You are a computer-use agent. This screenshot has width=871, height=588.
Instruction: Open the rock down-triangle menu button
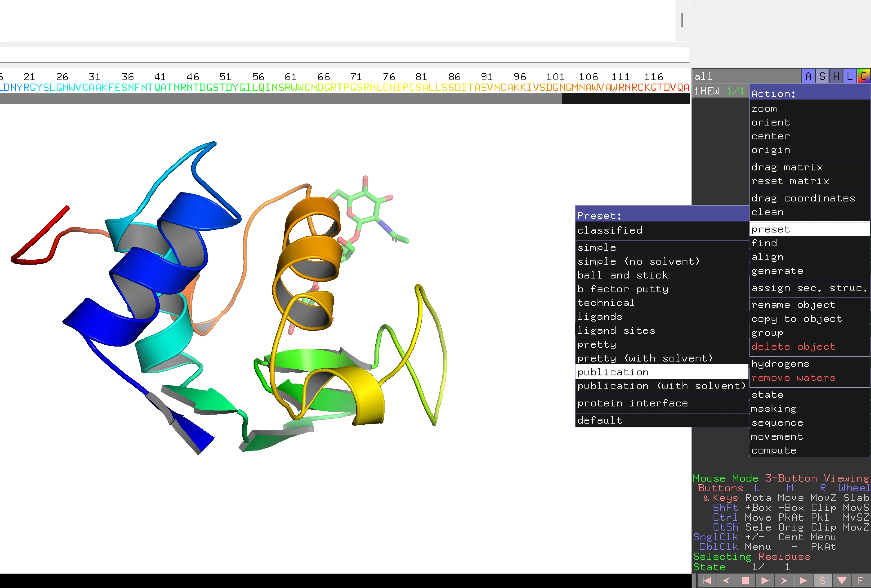[842, 580]
